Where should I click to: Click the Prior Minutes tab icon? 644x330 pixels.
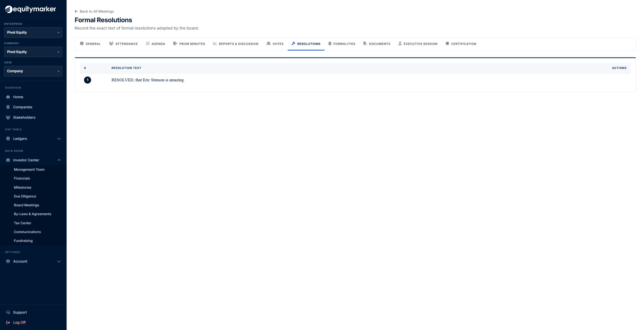click(x=175, y=43)
